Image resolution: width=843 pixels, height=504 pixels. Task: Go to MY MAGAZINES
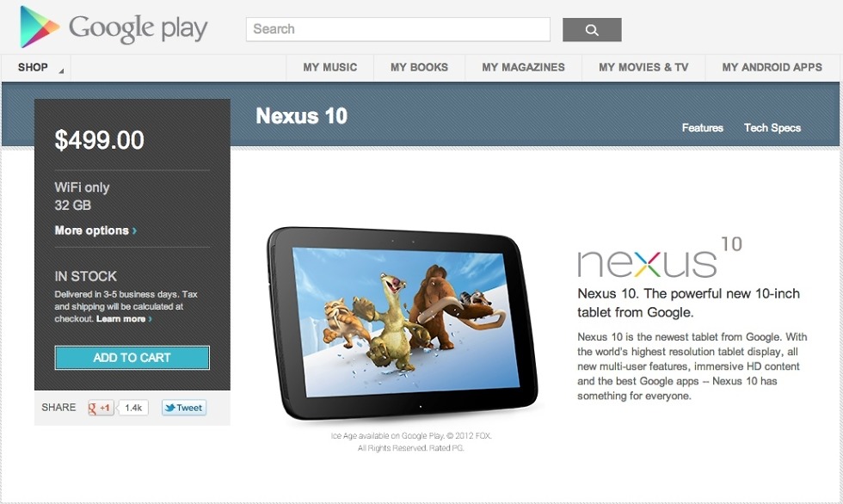pyautogui.click(x=524, y=68)
